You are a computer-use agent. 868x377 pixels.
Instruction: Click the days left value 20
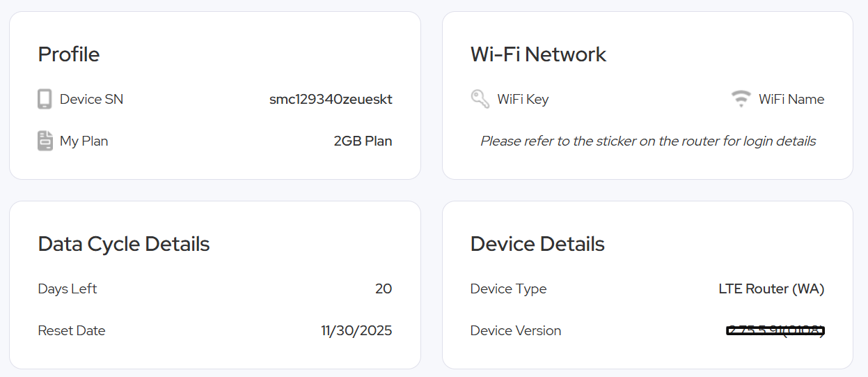[x=384, y=288]
